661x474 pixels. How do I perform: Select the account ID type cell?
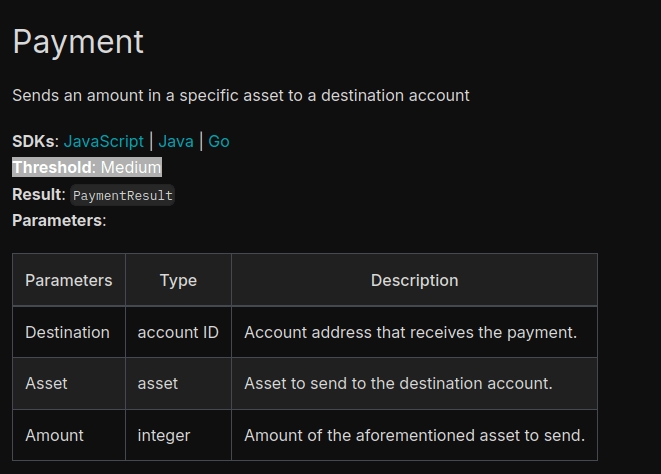(x=178, y=332)
